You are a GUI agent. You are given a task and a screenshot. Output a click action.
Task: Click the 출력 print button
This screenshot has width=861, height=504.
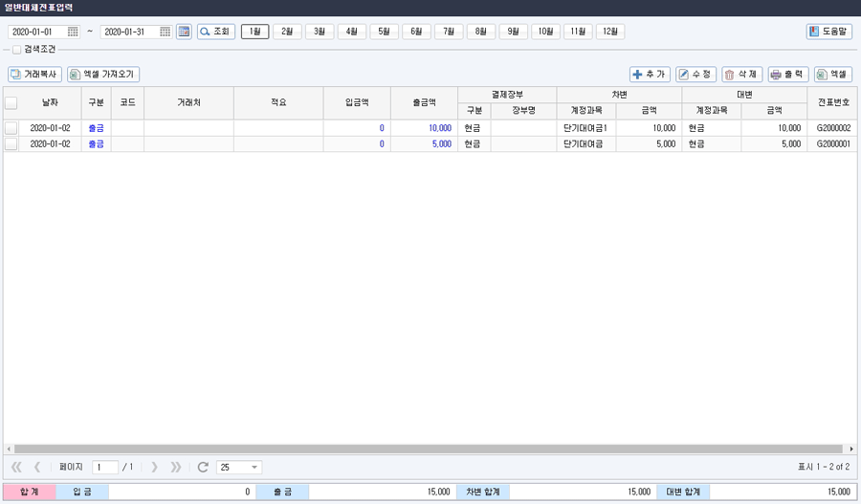point(788,75)
